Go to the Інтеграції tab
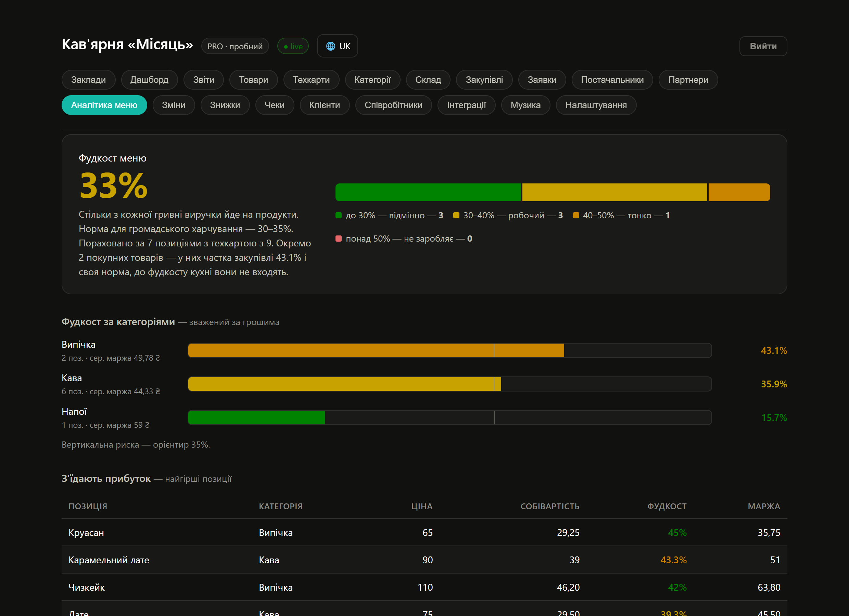 tap(466, 105)
